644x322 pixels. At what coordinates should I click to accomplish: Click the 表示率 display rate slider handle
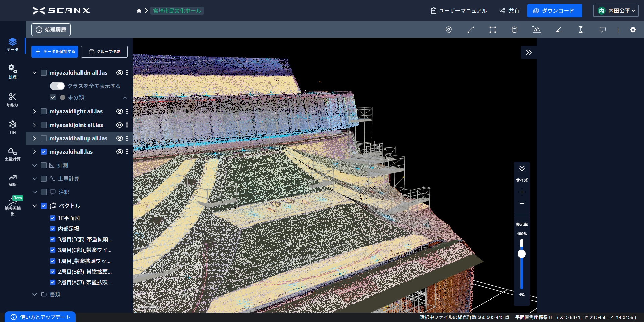click(522, 254)
